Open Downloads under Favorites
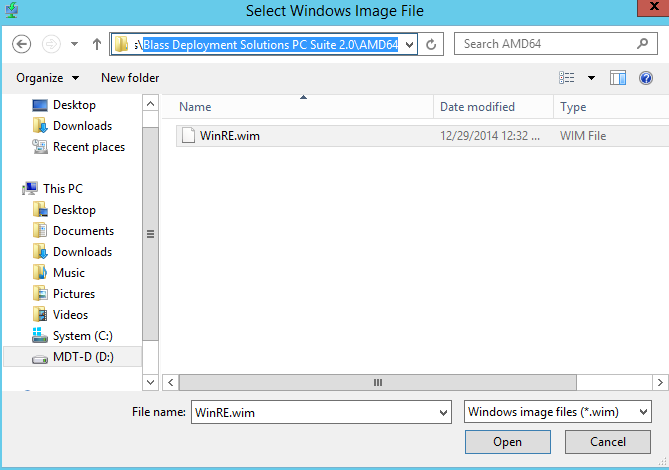The height and width of the screenshot is (470, 669). (82, 126)
